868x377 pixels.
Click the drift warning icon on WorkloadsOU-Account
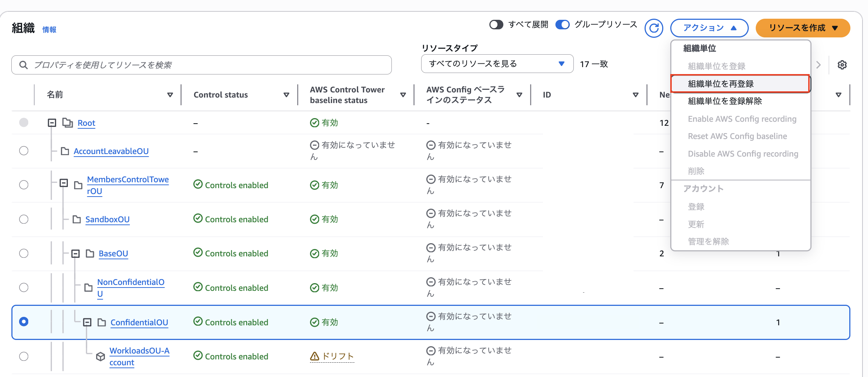314,356
